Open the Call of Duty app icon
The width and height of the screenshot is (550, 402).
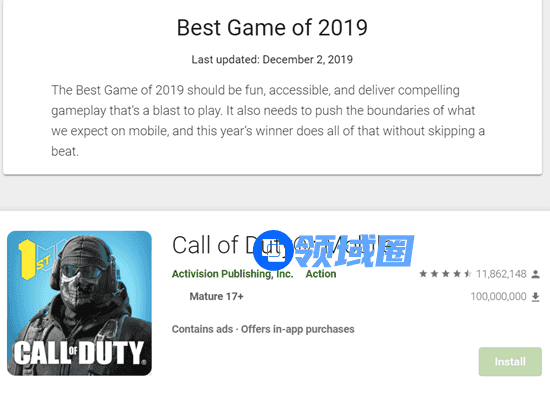pos(79,303)
